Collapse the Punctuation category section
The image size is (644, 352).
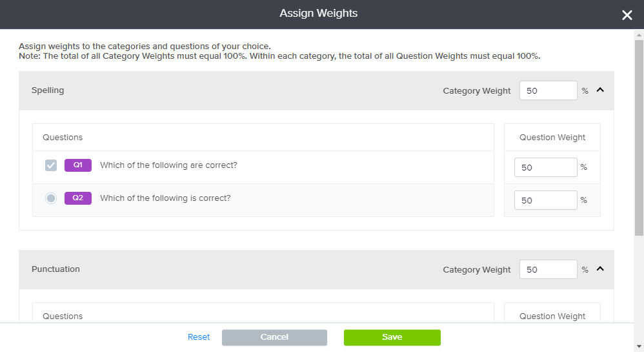click(x=600, y=269)
